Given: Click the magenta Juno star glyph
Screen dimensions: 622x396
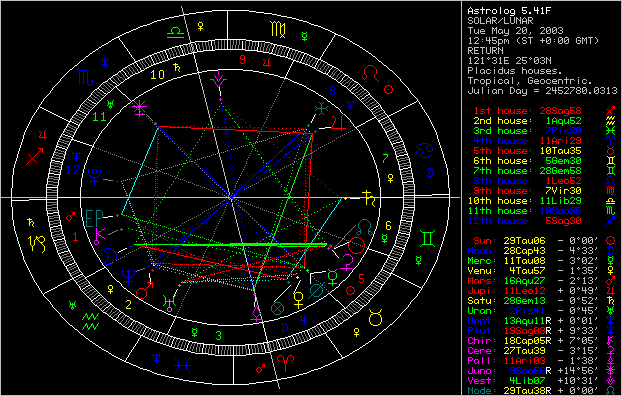Looking at the screenshot, I should (140, 108).
